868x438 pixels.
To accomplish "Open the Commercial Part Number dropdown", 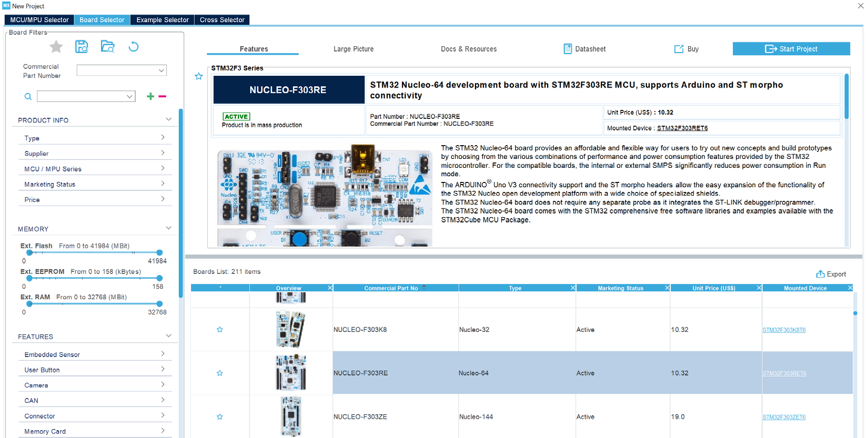I will (162, 70).
